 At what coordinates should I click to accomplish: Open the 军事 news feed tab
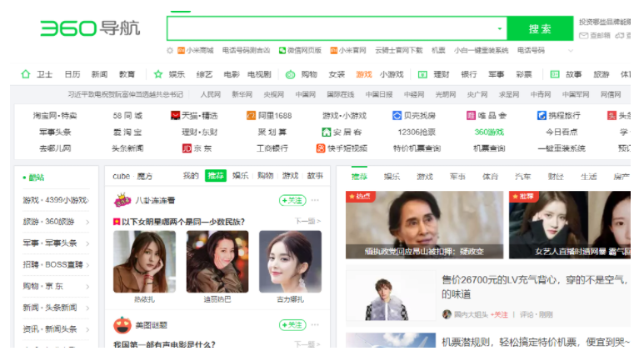457,177
